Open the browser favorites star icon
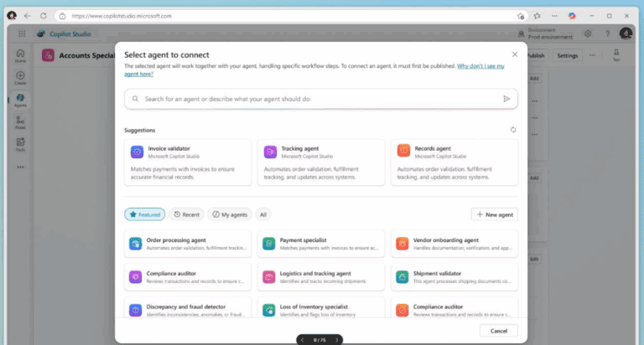This screenshot has height=345, width=644. pyautogui.click(x=537, y=16)
